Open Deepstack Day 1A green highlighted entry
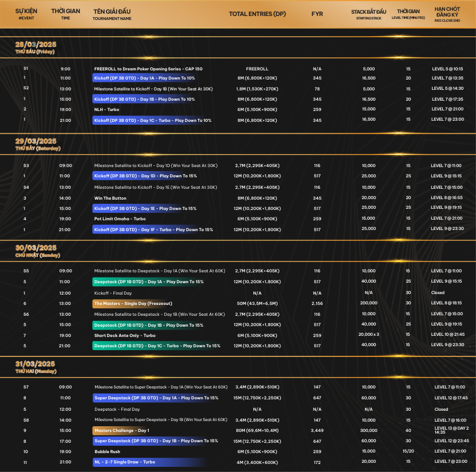The image size is (476, 472). (149, 282)
